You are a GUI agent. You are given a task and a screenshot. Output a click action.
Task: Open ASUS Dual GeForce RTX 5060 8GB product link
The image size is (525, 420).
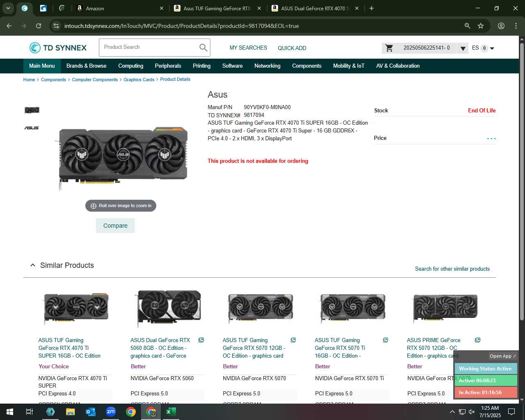pyautogui.click(x=160, y=348)
